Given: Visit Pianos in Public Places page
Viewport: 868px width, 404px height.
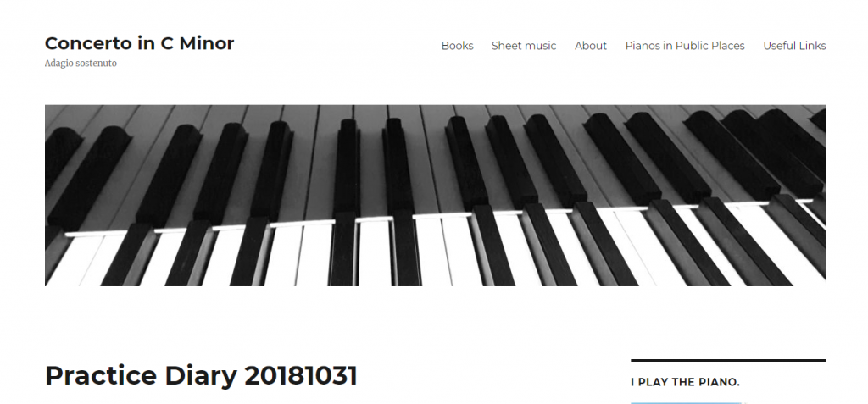Looking at the screenshot, I should [685, 46].
